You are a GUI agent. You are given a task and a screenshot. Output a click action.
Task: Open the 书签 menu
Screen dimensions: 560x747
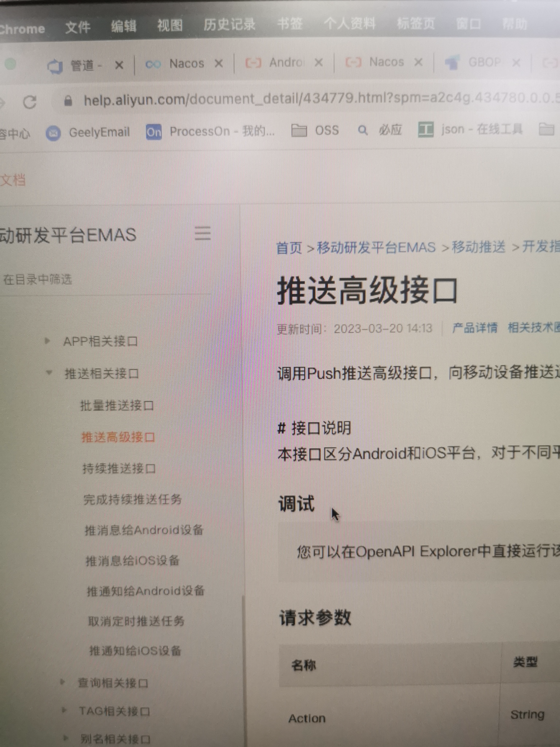(x=289, y=24)
